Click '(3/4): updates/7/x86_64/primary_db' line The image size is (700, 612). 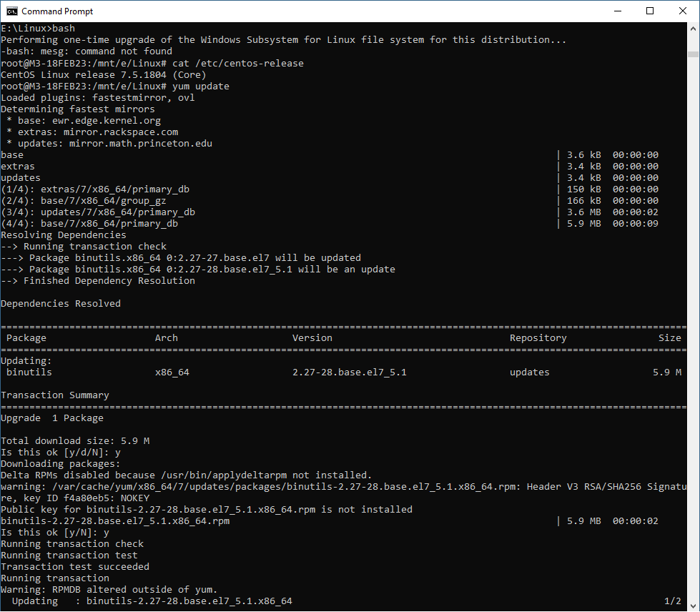coord(98,212)
